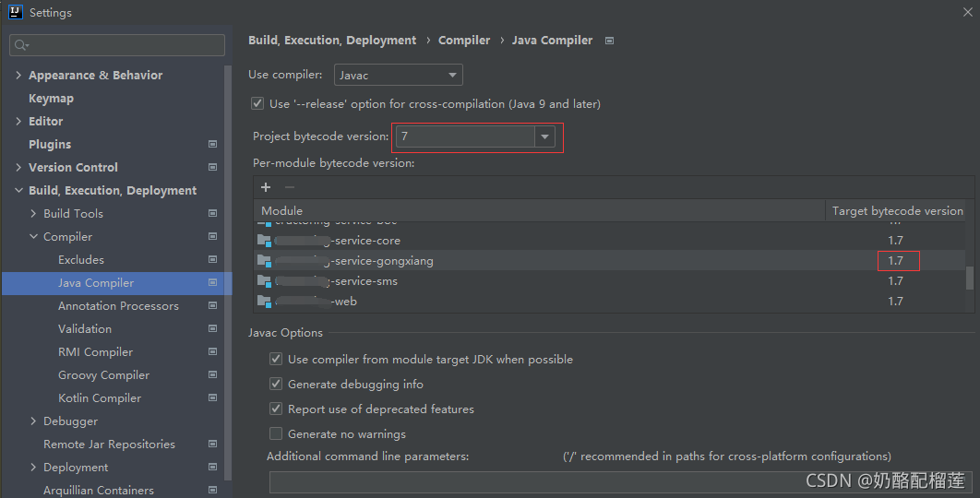Click the project-level icon after breadcrumb Java Compiler
The width and height of the screenshot is (980, 498).
tap(609, 41)
